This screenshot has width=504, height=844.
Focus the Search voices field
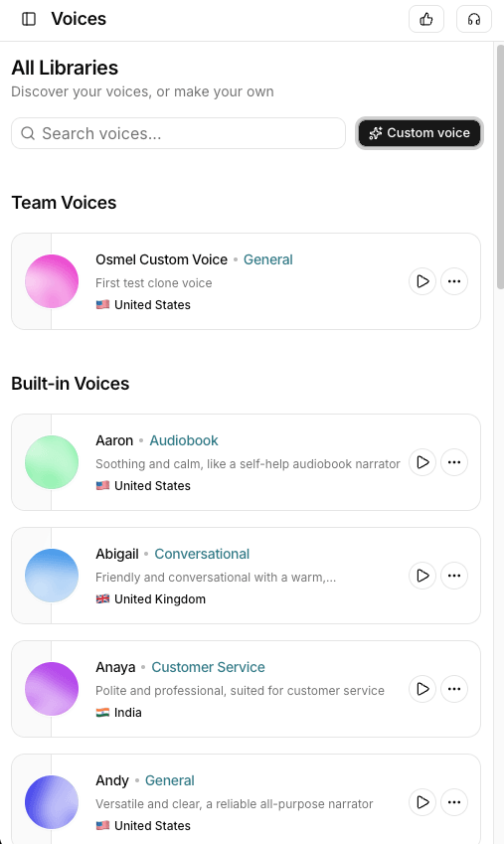(x=178, y=133)
